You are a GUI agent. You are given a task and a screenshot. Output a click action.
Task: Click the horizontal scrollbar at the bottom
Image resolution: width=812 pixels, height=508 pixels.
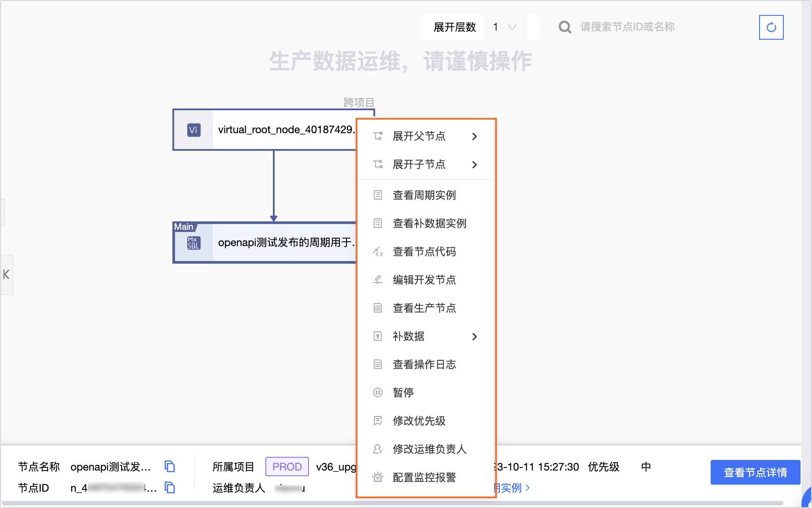392,503
